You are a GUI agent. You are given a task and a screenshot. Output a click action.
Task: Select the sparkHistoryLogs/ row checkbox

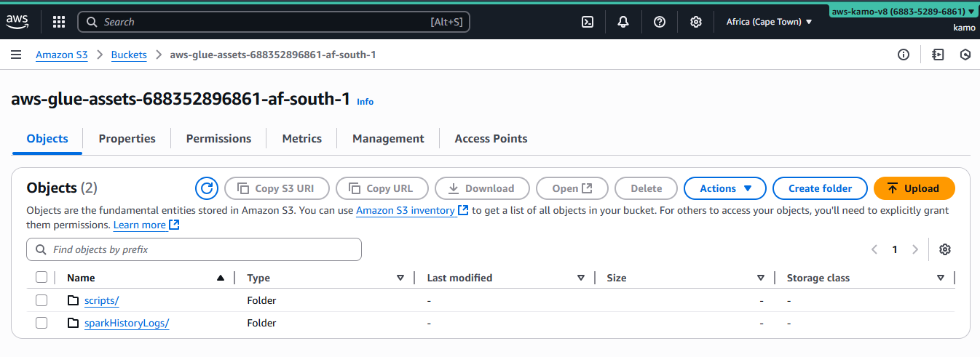(x=42, y=323)
